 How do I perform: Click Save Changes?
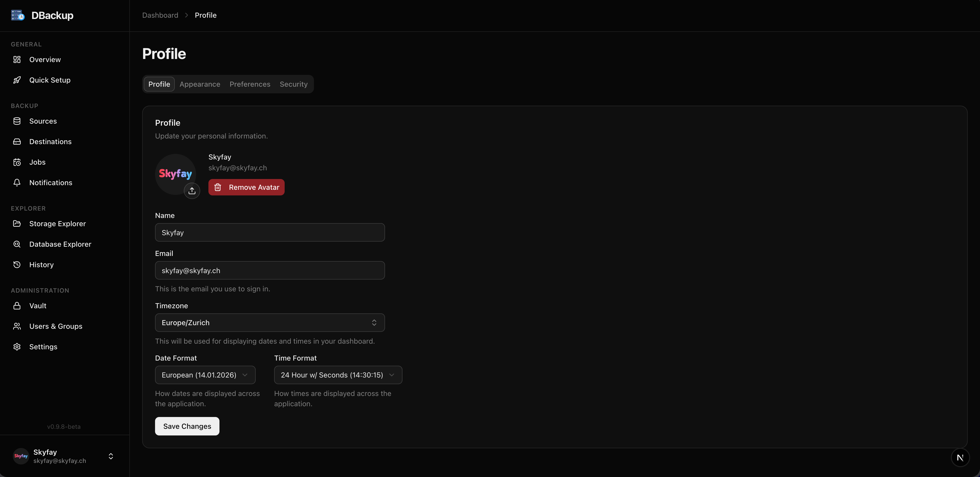(x=187, y=426)
